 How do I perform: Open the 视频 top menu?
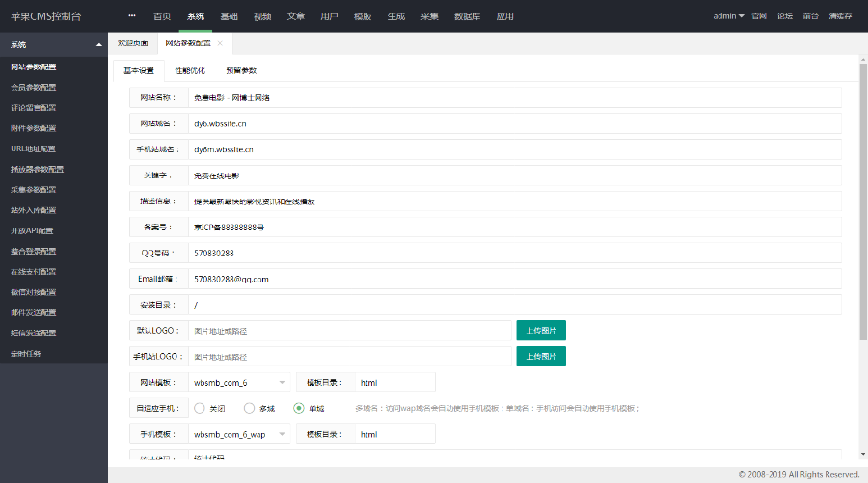(x=262, y=16)
